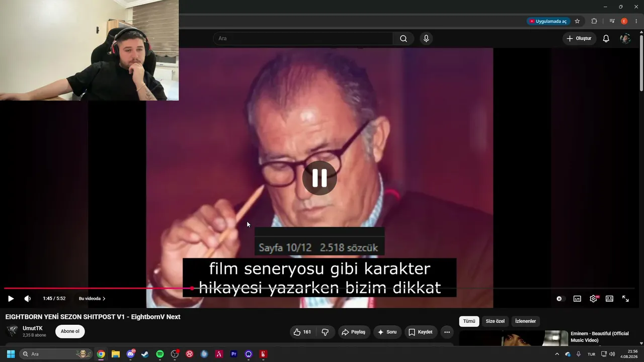The width and height of the screenshot is (644, 362).
Task: Show hidden system tray icons
Action: pos(557,354)
